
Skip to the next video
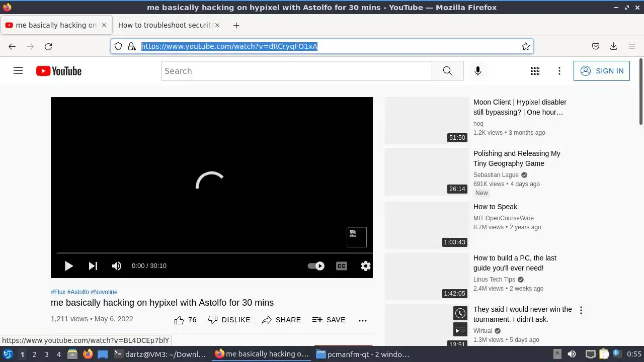(x=93, y=266)
